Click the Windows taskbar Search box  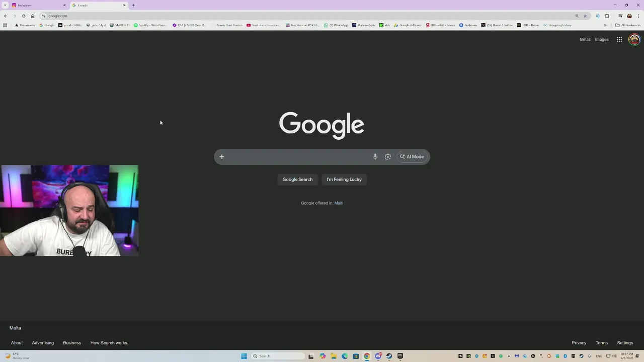[278, 356]
